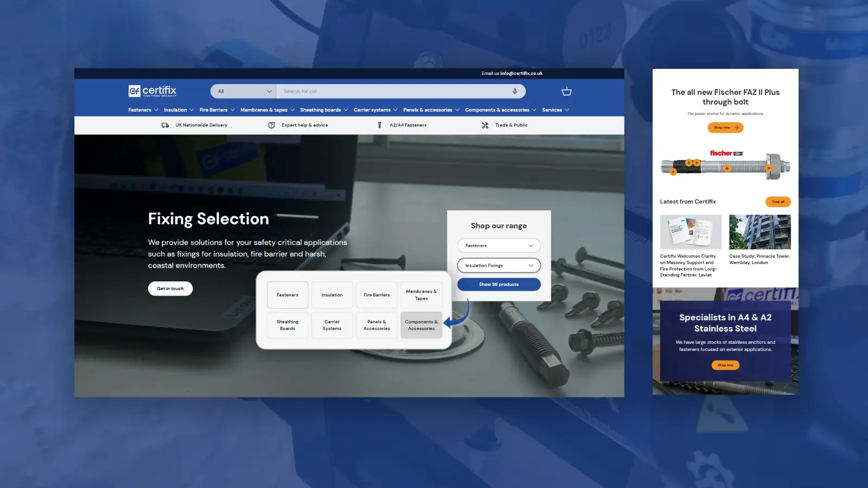Screen dimensions: 868x488
Task: Click hotspot on the bolt's hex nut
Action: pyautogui.click(x=769, y=169)
